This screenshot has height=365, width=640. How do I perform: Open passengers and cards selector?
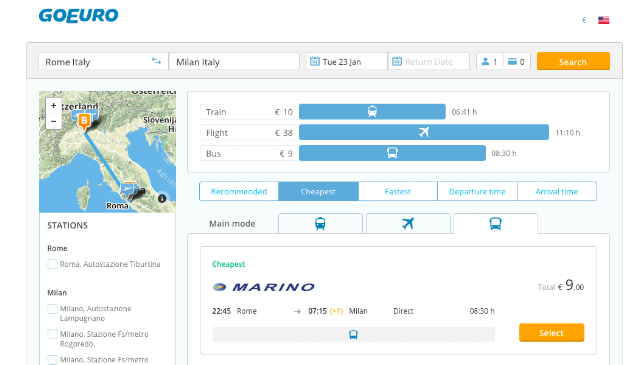(x=503, y=62)
